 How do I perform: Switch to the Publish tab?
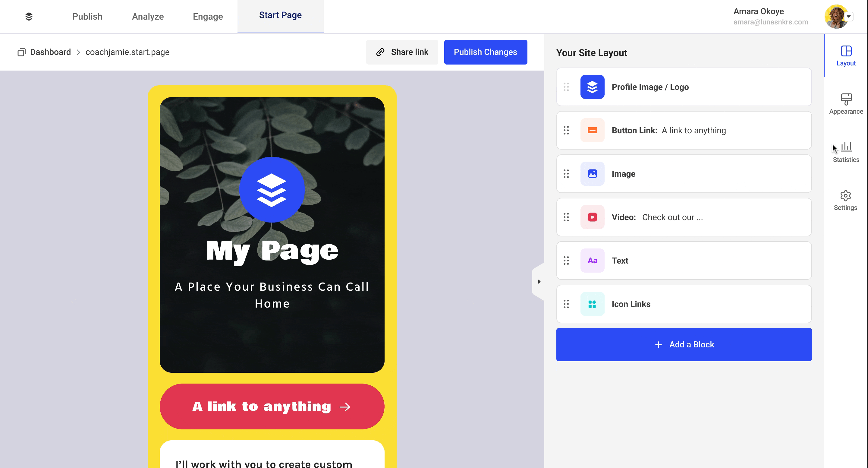[87, 16]
